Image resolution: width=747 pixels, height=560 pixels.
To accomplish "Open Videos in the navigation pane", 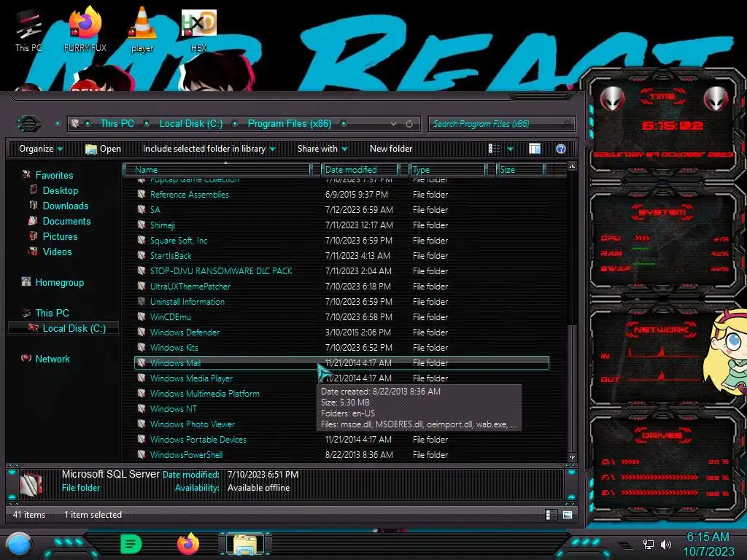I will point(57,252).
